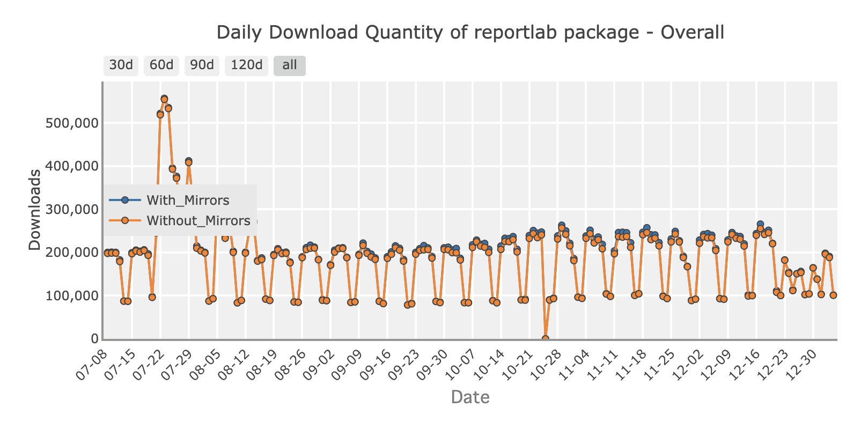Select the 60d time range button
Viewport: 868px width, 430px height.
(x=161, y=65)
